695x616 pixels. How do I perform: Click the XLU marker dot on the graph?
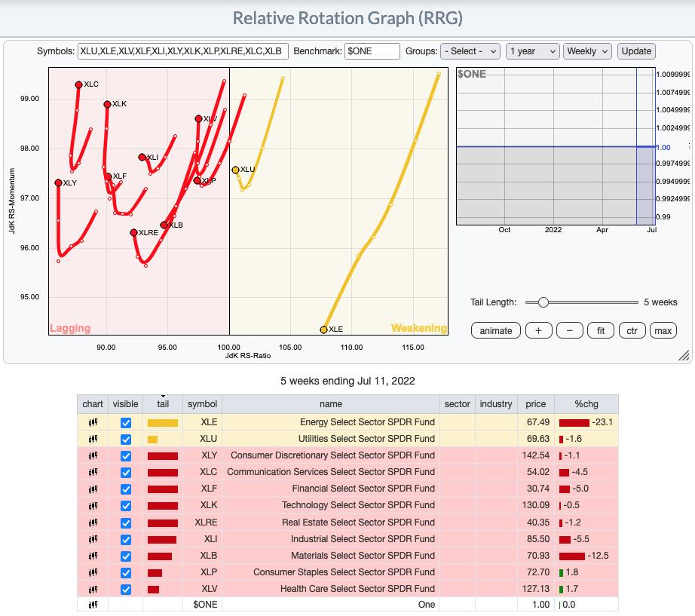coord(235,170)
